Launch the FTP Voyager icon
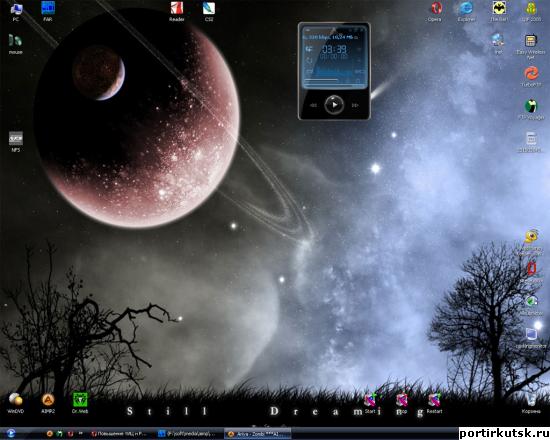This screenshot has width=550, height=440. [x=531, y=109]
